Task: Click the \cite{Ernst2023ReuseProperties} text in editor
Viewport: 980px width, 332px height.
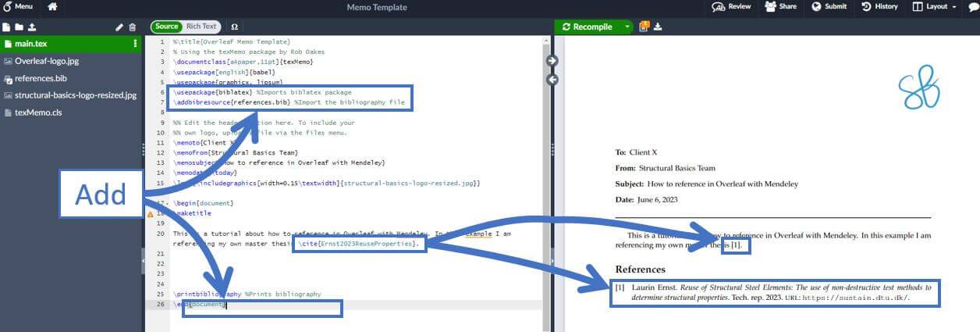Action: coord(359,244)
